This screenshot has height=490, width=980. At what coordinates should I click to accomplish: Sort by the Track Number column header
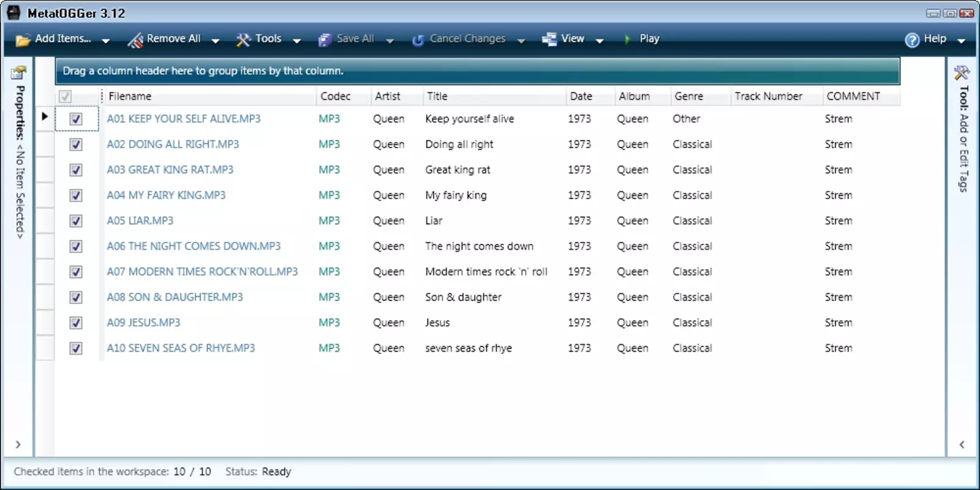(x=777, y=96)
